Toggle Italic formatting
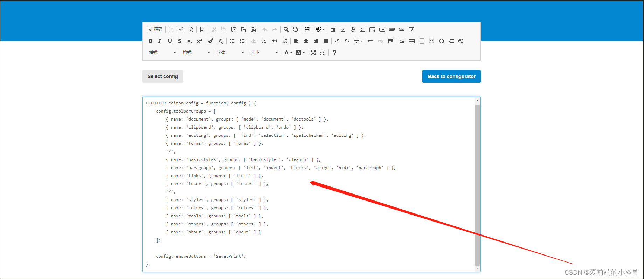The width and height of the screenshot is (644, 279). point(160,41)
